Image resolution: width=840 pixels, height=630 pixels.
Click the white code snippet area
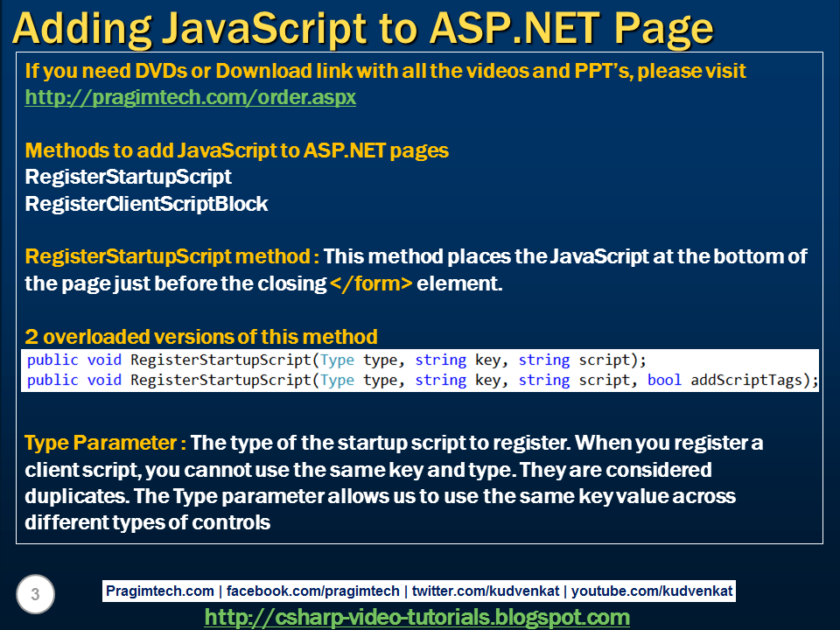tap(420, 369)
